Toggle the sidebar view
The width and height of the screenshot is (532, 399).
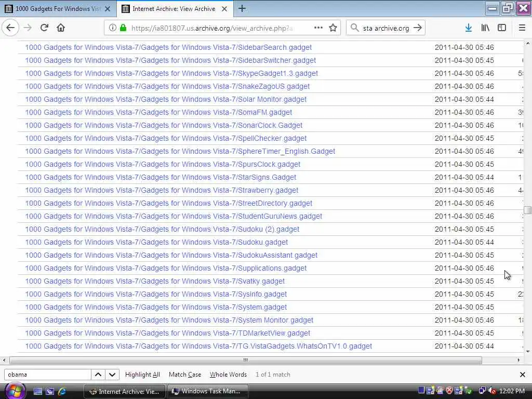click(502, 28)
